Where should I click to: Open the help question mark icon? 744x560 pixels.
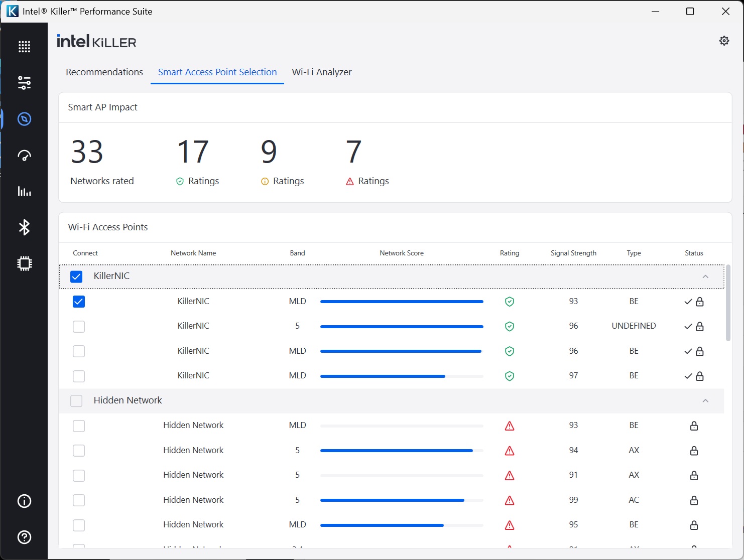pyautogui.click(x=24, y=537)
